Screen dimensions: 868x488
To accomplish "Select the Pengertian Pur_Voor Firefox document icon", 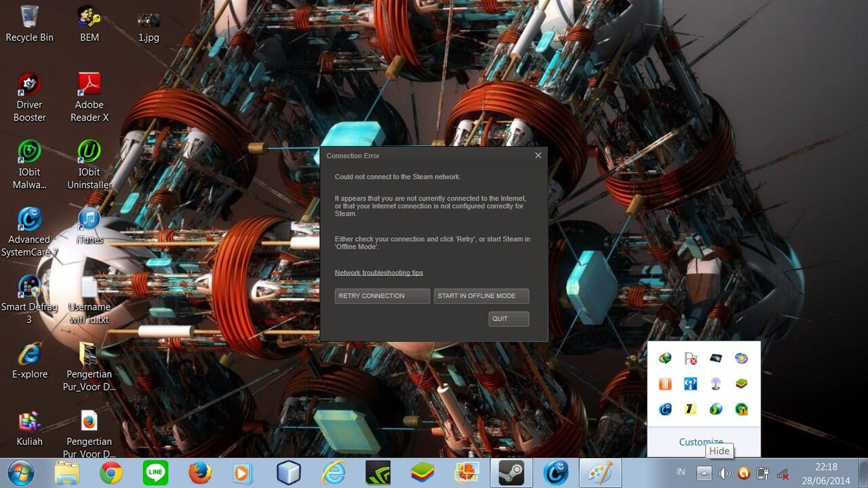I will 90,434.
